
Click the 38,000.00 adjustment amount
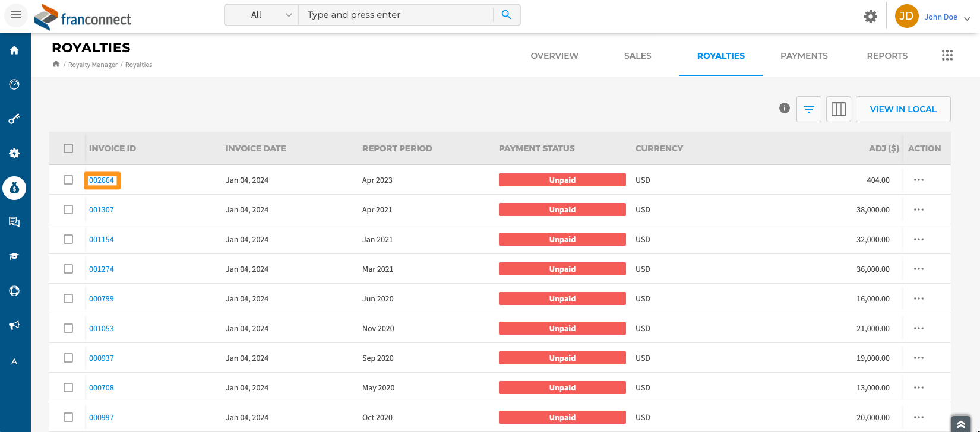click(x=873, y=209)
